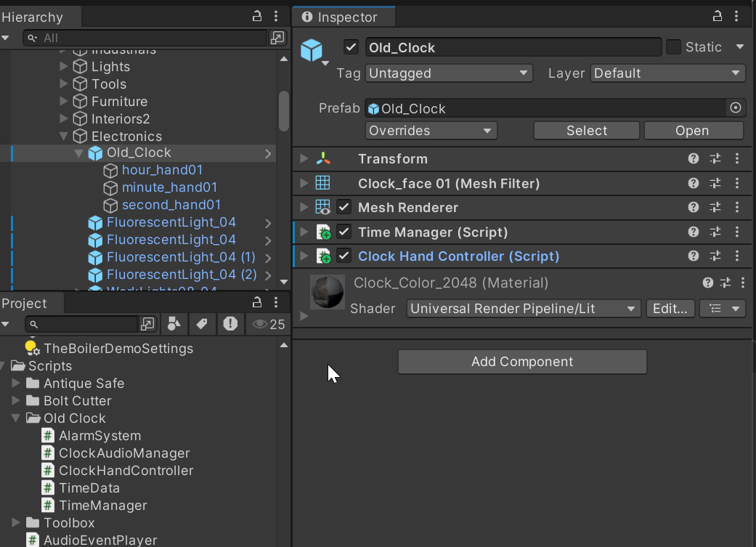Collapse the Old Clock scripts folder
The image size is (756, 547).
coord(15,418)
